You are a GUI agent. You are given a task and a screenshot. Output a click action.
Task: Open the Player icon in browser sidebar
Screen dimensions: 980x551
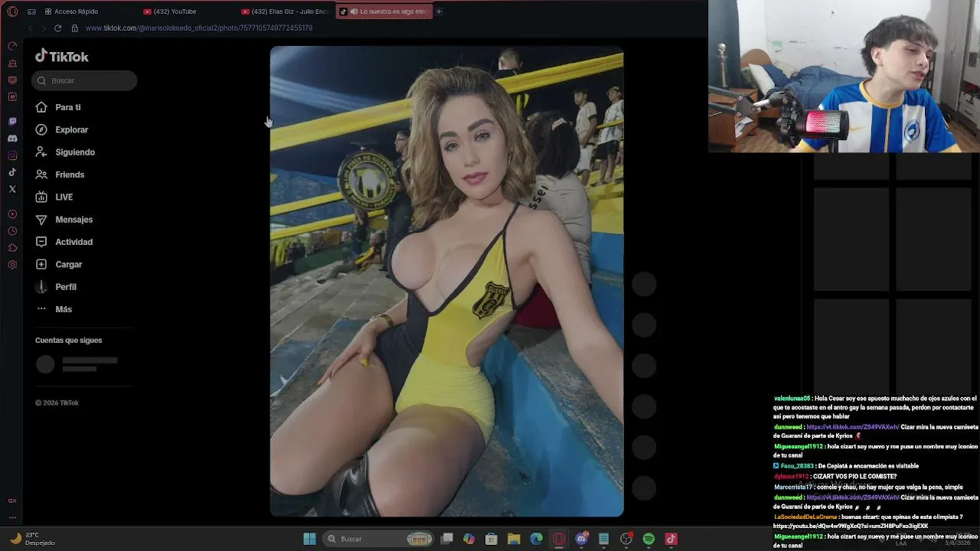click(x=12, y=214)
